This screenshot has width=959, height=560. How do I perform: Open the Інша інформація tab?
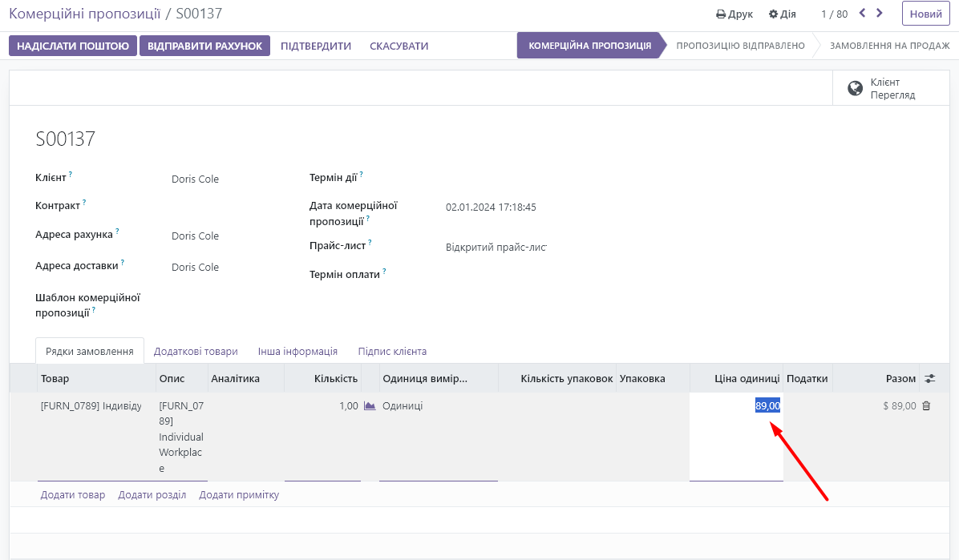(297, 351)
